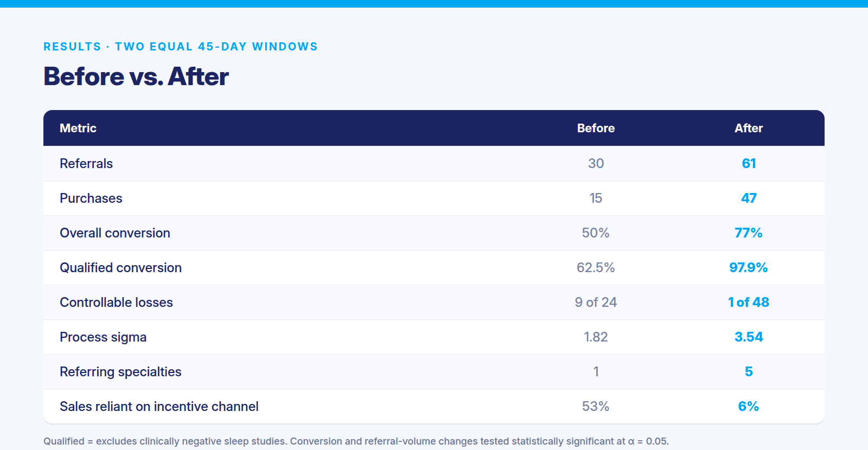
Task: Click the 'Before vs. After' heading
Action: [x=136, y=76]
